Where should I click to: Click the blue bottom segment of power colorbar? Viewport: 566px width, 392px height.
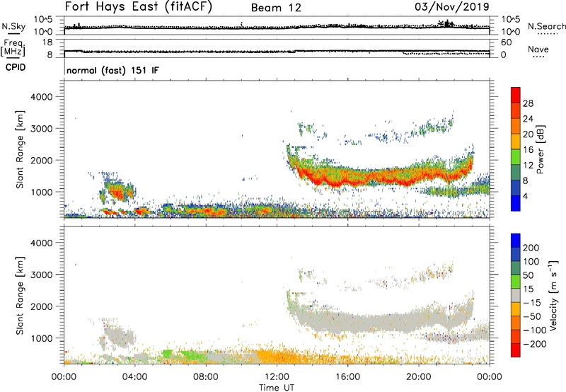516,203
